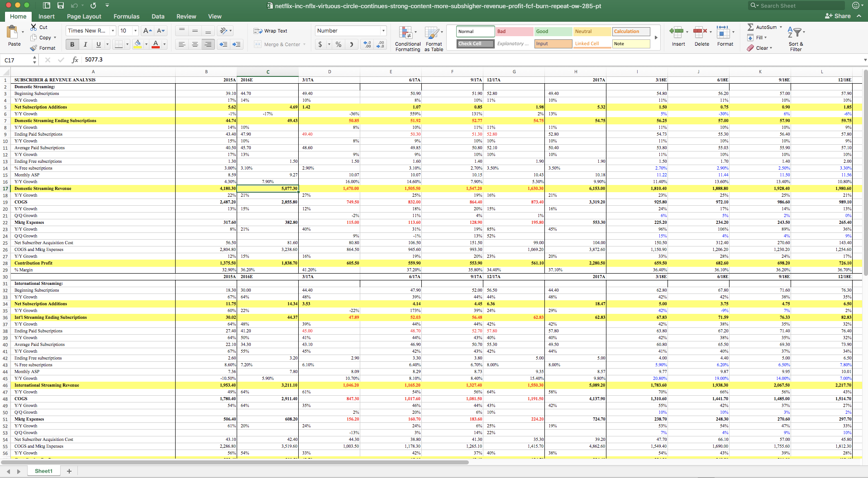The image size is (868, 478).
Task: Expand the Fill dropdown arrow
Action: (x=765, y=38)
